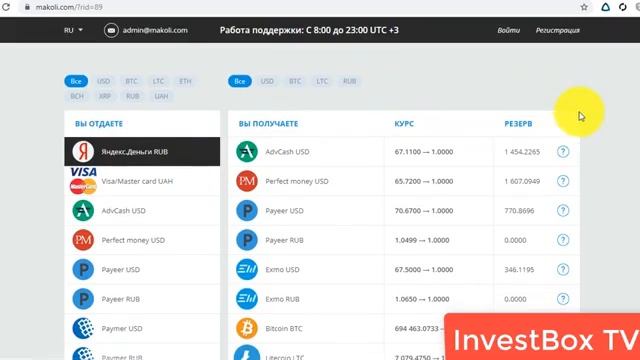The width and height of the screenshot is (640, 360).
Task: Click the help icon for Payeer USD reserve
Action: point(563,211)
